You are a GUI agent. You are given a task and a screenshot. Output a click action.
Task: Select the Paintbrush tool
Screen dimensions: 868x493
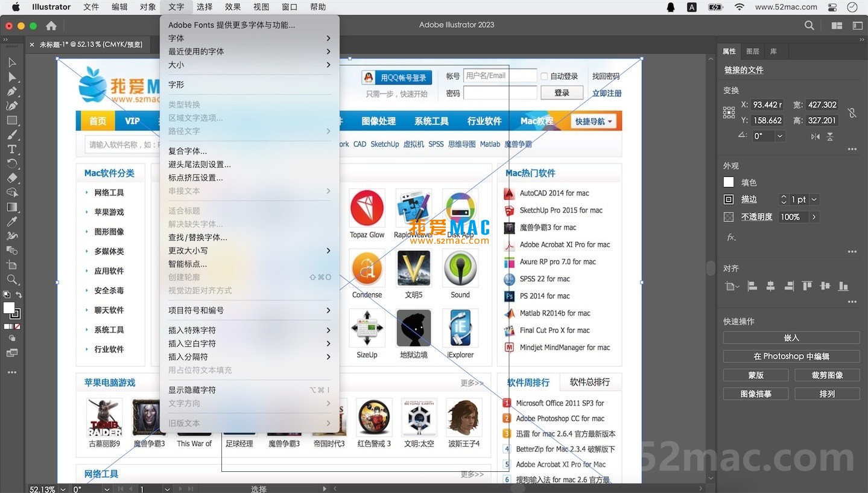click(x=12, y=135)
